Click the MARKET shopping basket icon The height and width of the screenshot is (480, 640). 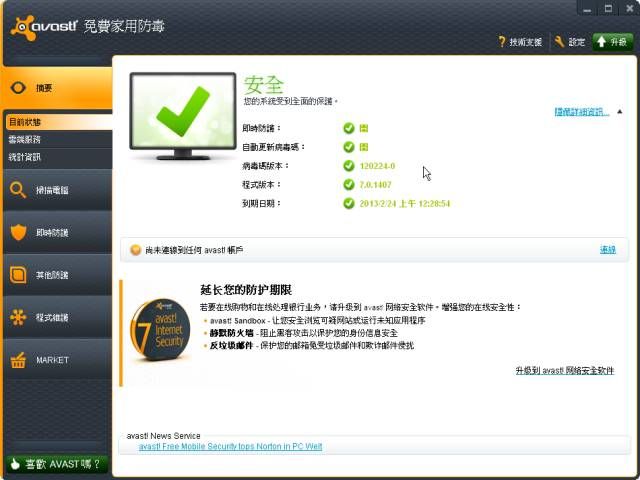tap(18, 359)
